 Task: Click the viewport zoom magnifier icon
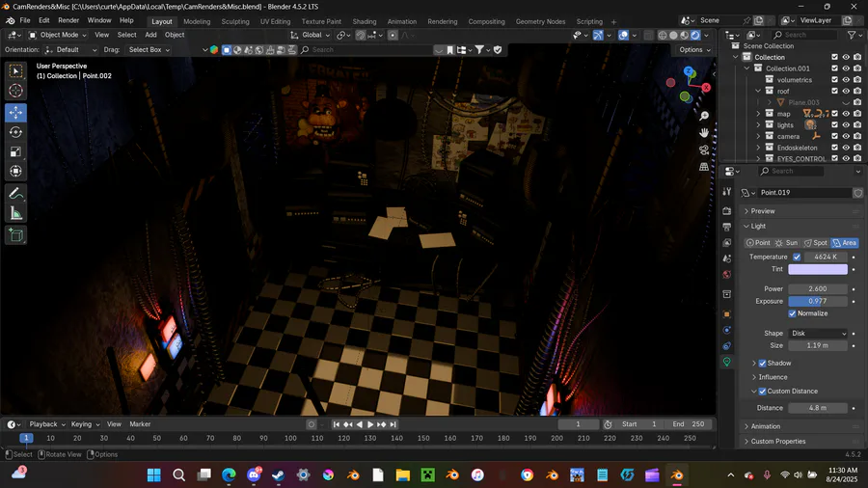pos(704,116)
